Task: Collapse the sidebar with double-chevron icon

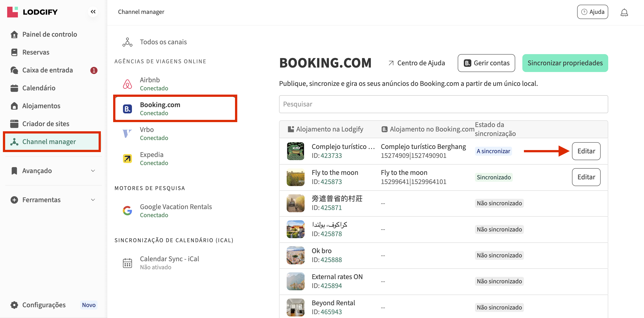Action: click(93, 12)
